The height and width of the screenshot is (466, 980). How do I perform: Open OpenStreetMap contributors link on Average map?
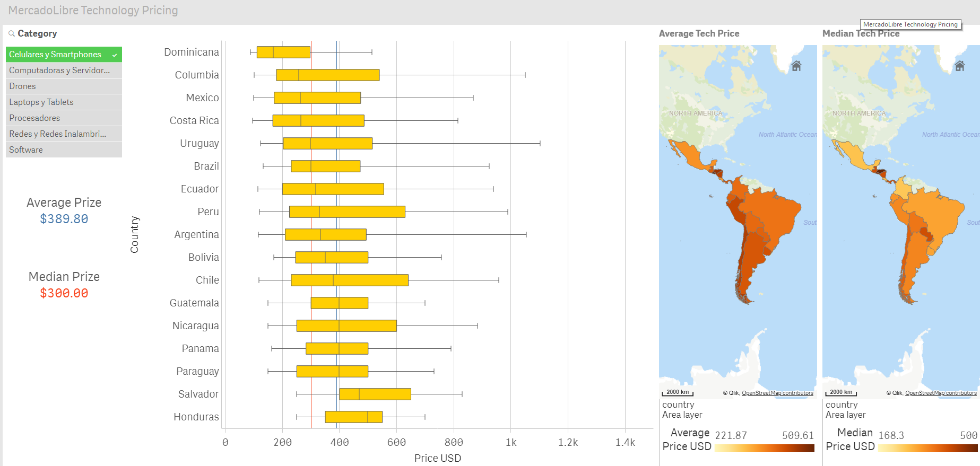coord(777,393)
